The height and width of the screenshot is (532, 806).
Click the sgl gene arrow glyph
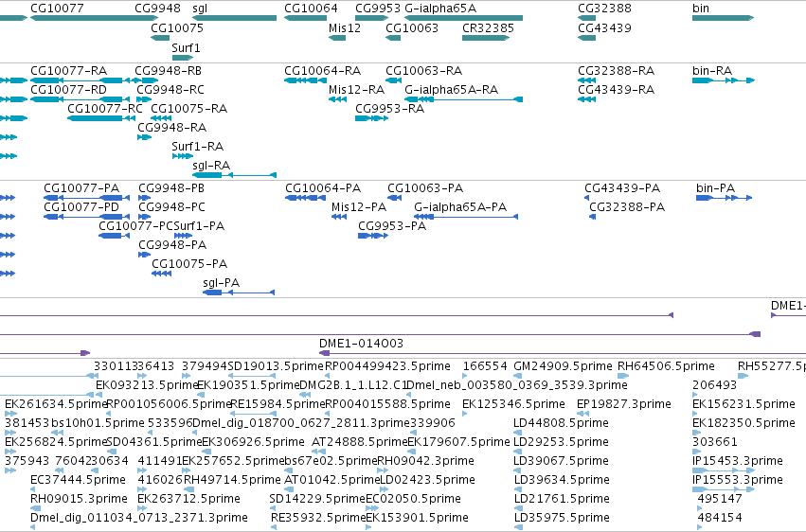234,18
